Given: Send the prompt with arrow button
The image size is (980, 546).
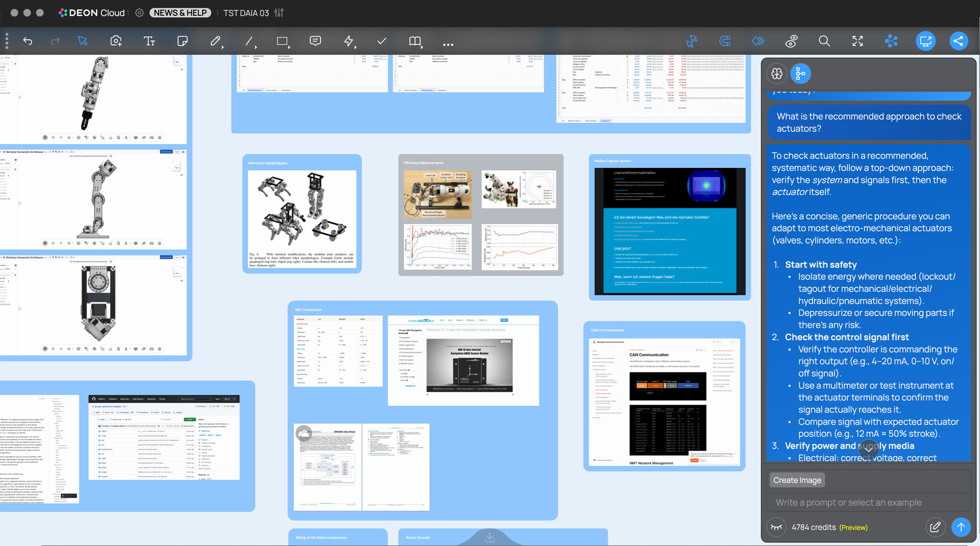Looking at the screenshot, I should click(x=961, y=527).
